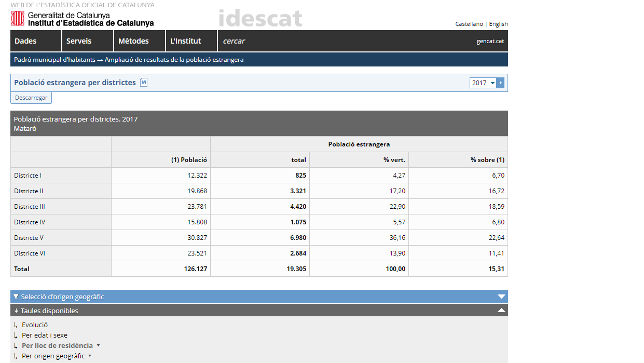Screen dimensions: 644x363
Task: Click the Descarregar button
Action: click(31, 98)
